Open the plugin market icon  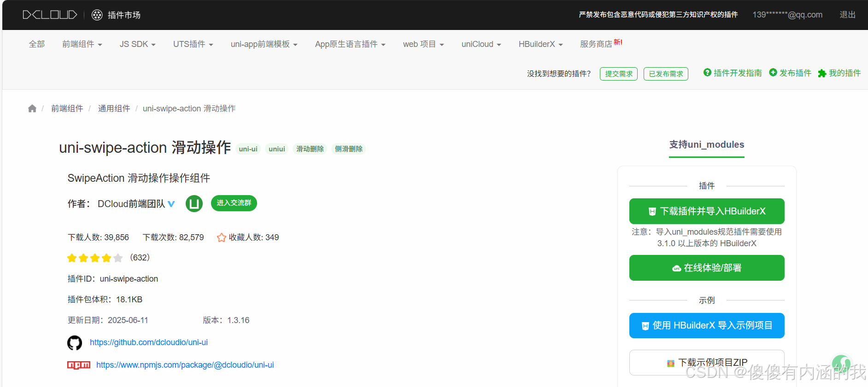point(97,15)
